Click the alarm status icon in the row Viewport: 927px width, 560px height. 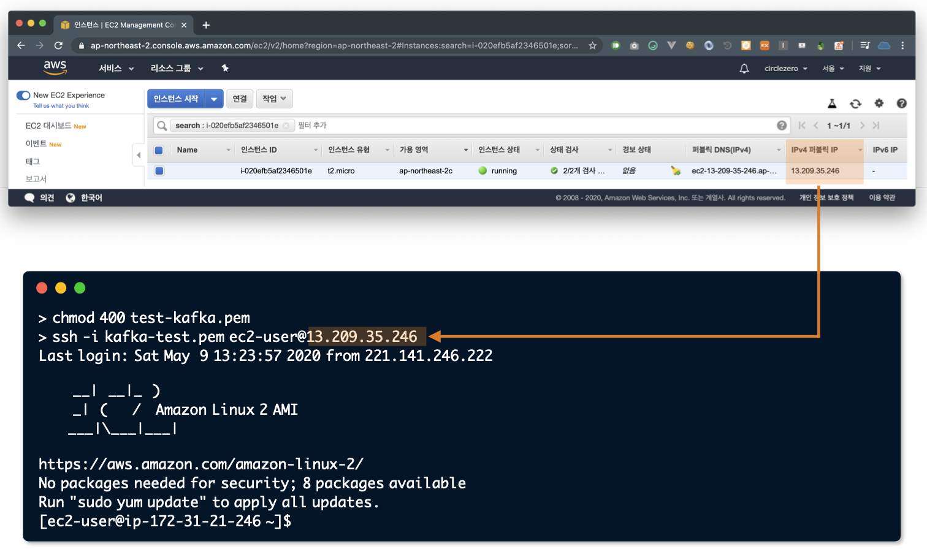(x=675, y=171)
